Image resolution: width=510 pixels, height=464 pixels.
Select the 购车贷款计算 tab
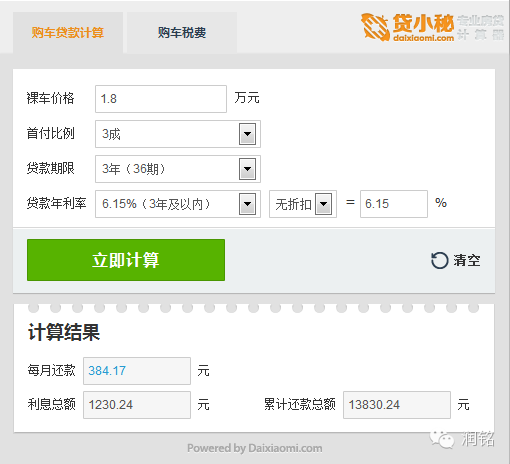tap(68, 33)
